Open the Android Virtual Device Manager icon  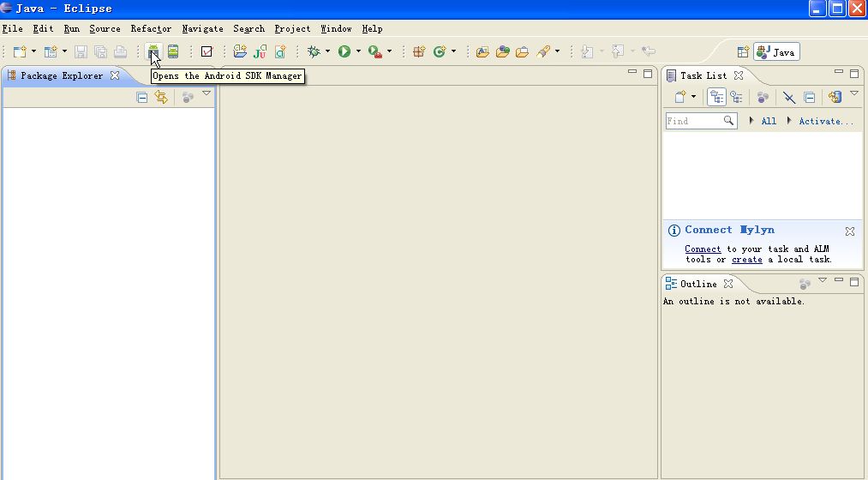click(x=173, y=51)
